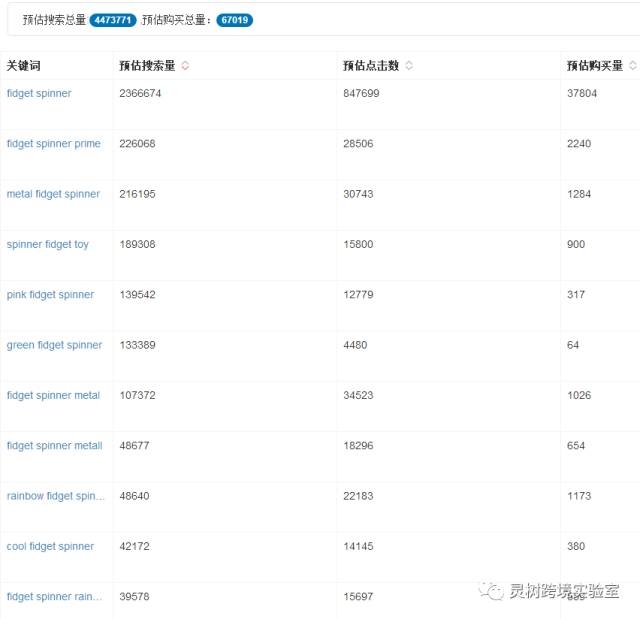Screen dimensions: 640x619
Task: Select purchase value 900
Action: tap(576, 244)
